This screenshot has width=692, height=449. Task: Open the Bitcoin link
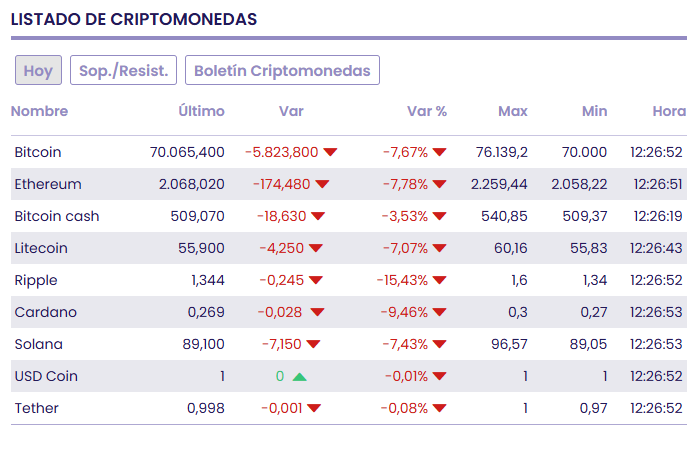[x=38, y=153]
